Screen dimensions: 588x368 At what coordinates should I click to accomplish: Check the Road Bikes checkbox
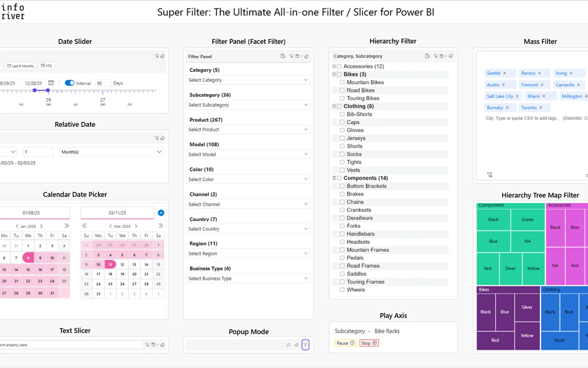(342, 90)
